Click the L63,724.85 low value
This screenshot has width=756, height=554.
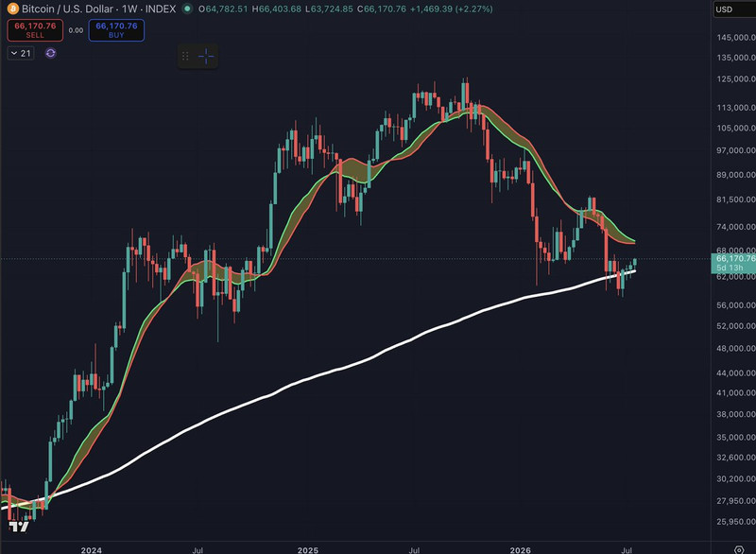[x=329, y=9]
